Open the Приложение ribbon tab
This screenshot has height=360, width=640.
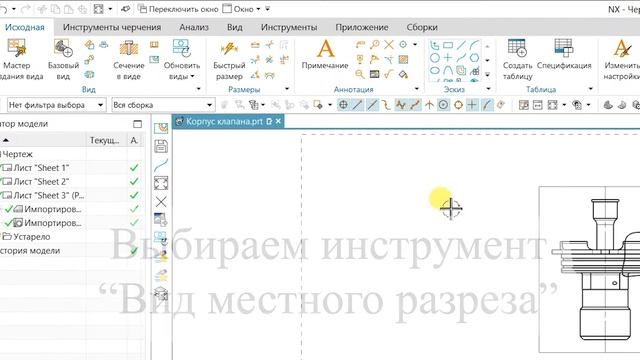click(x=362, y=27)
